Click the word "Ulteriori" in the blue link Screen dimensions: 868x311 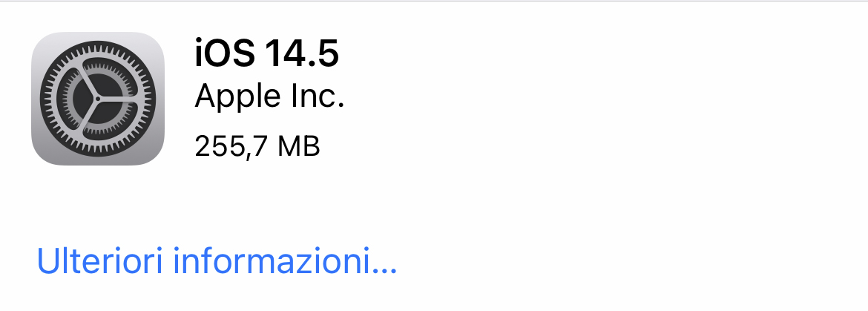click(99, 261)
